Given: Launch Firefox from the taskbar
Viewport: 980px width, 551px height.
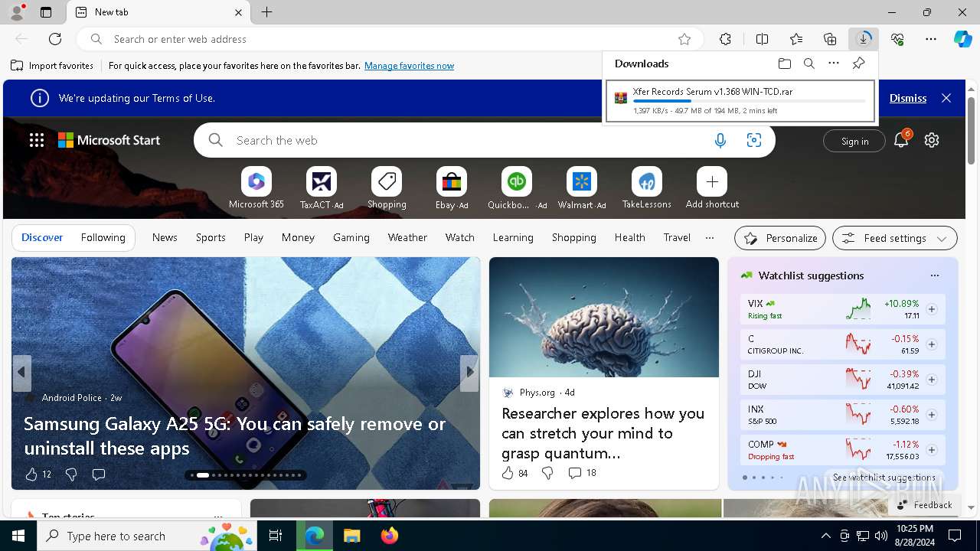Looking at the screenshot, I should 390,536.
